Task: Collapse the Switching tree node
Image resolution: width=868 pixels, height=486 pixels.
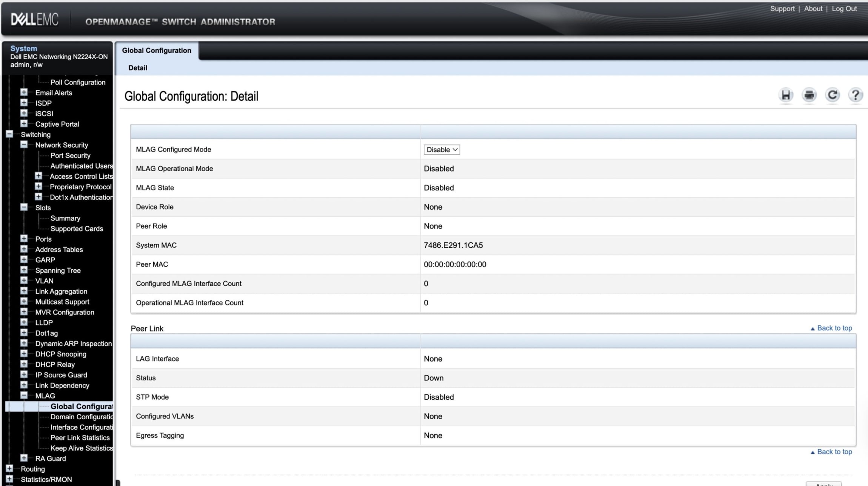Action: point(9,134)
